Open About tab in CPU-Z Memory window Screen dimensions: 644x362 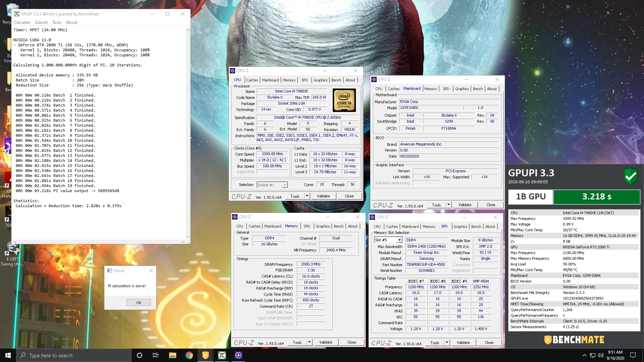click(353, 226)
